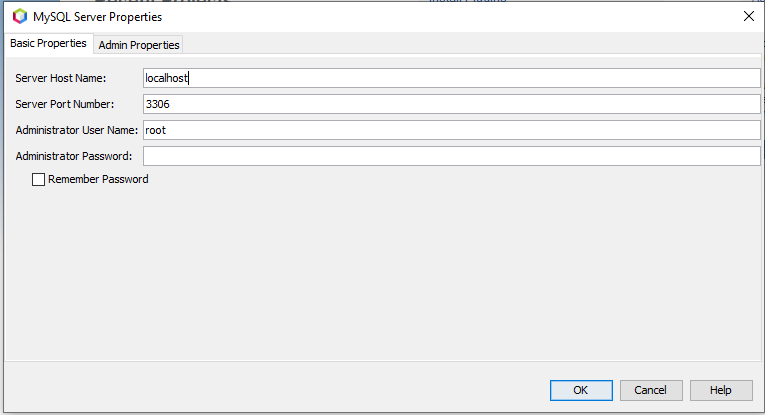This screenshot has width=765, height=415.
Task: Click the Administrator User Name label
Action: coord(77,130)
